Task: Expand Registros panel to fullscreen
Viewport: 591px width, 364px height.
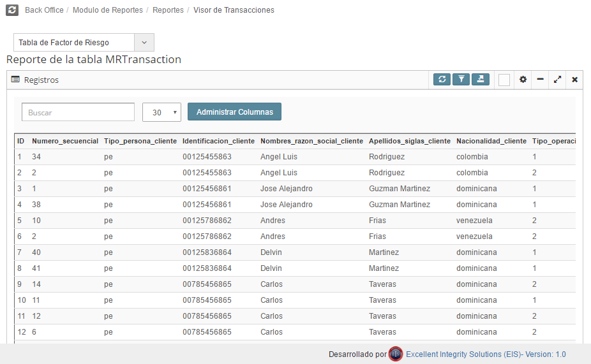Action: 557,80
